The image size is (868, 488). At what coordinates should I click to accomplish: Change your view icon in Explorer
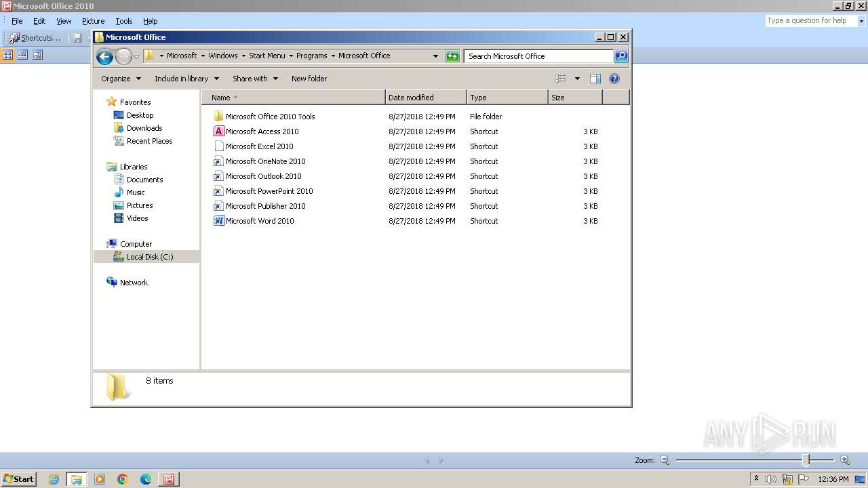click(x=561, y=79)
